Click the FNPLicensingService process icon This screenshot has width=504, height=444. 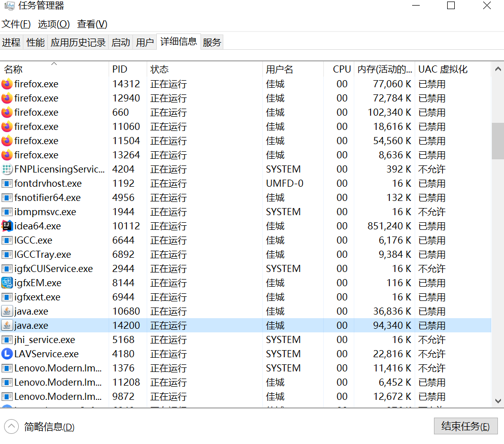click(7, 169)
